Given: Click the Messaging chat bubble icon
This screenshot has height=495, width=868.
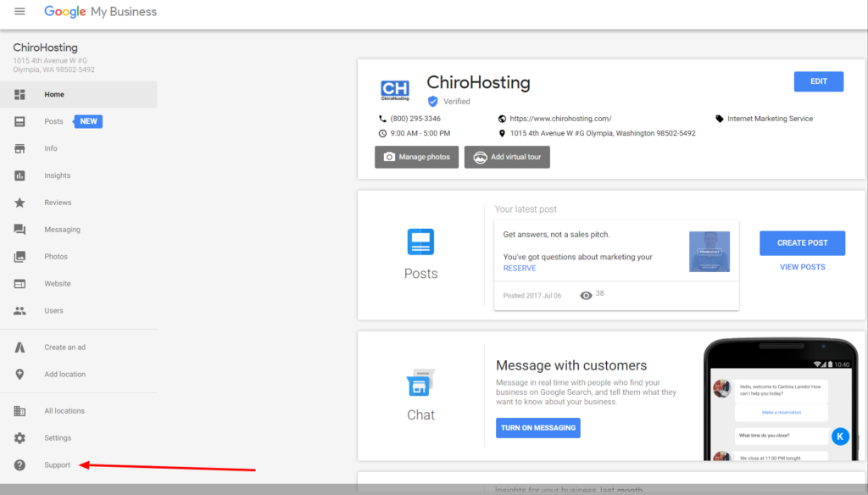Looking at the screenshot, I should pos(19,230).
